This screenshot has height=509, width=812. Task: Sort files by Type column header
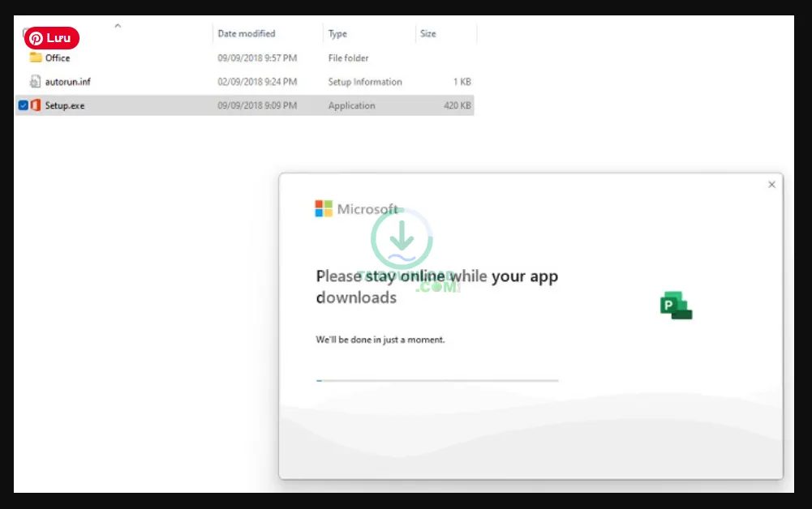coord(337,34)
